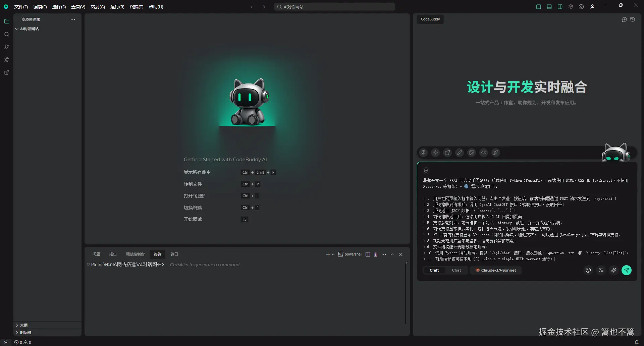Open settings from the title bar gear icon
The height and width of the screenshot is (346, 644).
coord(571,7)
